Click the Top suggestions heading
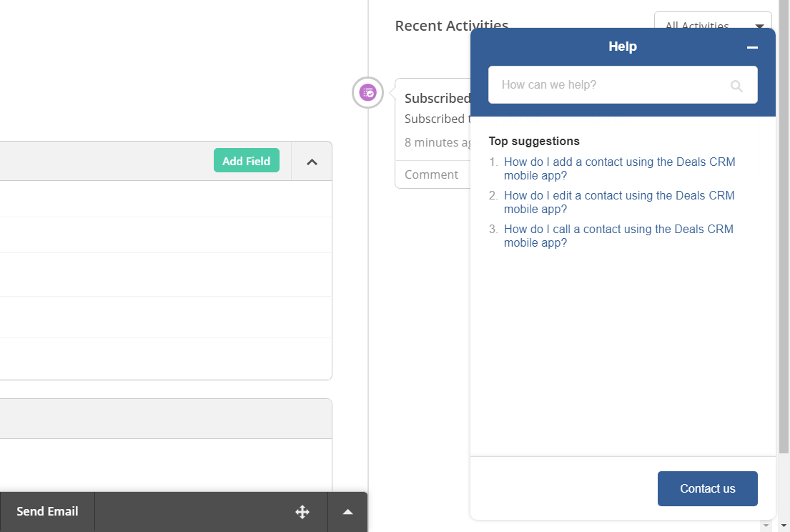Image resolution: width=790 pixels, height=532 pixels. point(534,141)
